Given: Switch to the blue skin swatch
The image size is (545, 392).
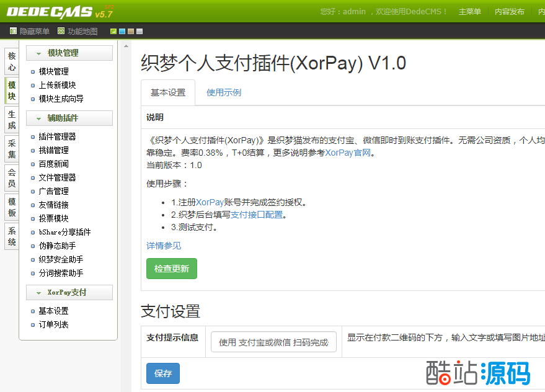Looking at the screenshot, I should click(122, 32).
